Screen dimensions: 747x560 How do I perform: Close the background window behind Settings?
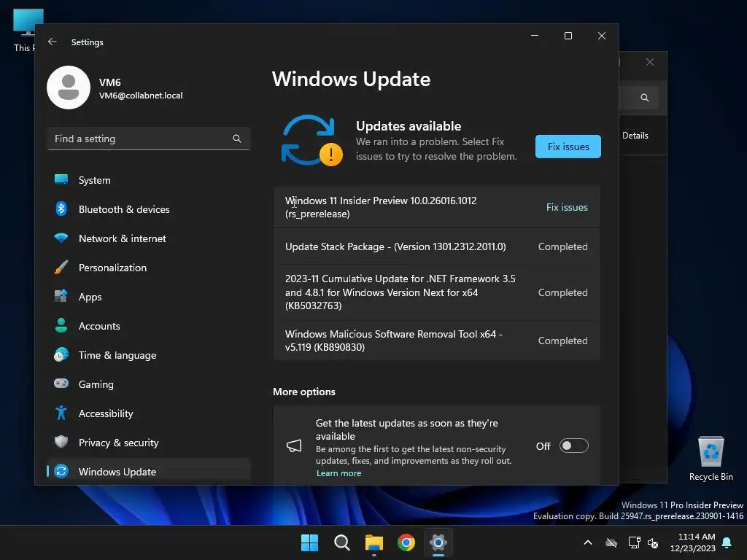point(650,62)
